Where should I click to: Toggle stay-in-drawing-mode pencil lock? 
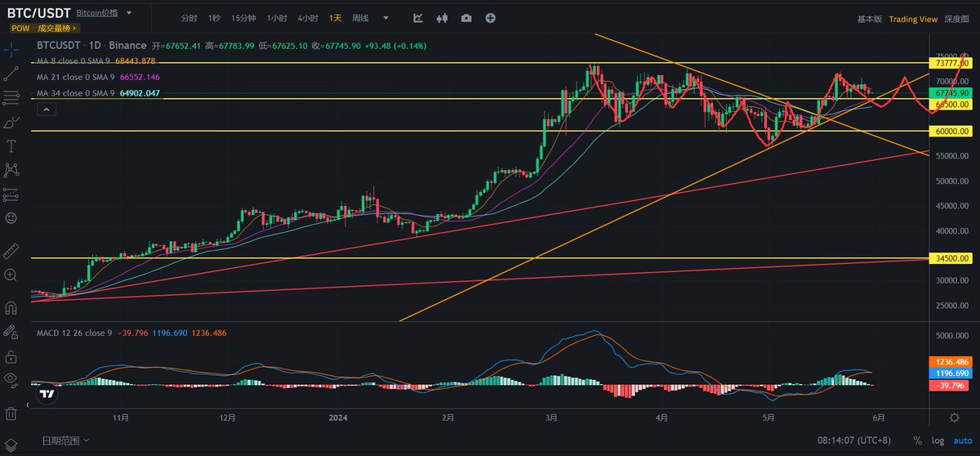click(x=11, y=333)
